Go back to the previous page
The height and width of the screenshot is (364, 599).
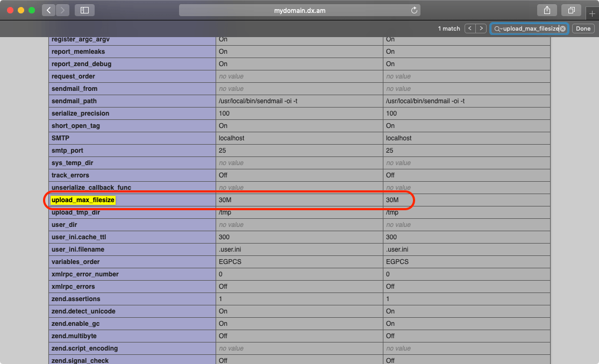click(48, 10)
